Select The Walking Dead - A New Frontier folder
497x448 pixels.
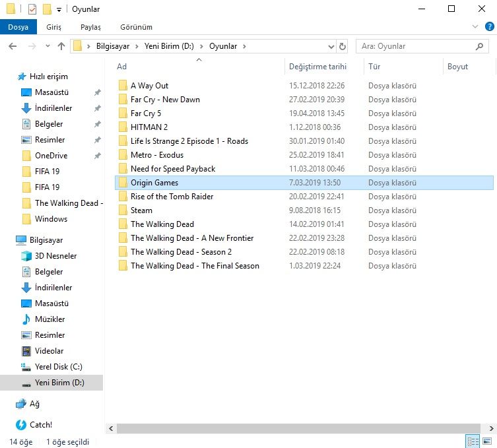click(192, 238)
